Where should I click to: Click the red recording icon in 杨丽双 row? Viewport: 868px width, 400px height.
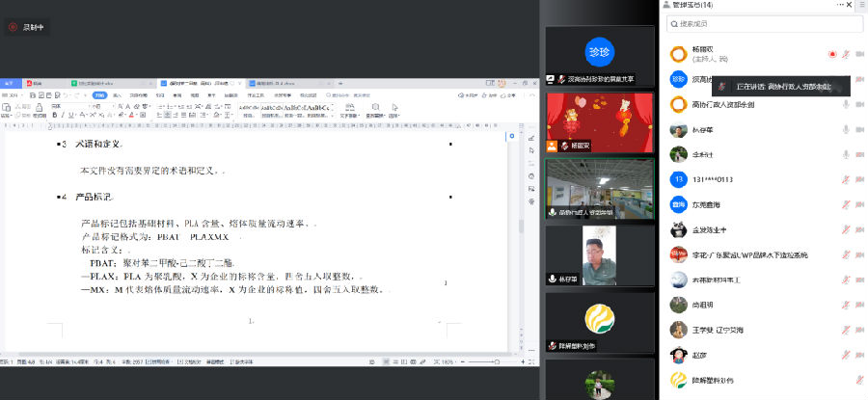pos(832,54)
